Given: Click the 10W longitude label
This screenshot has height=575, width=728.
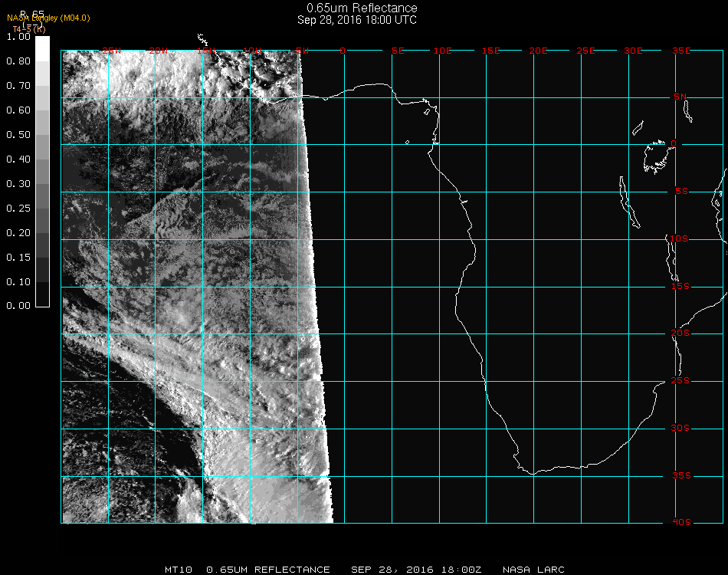Looking at the screenshot, I should [x=252, y=51].
